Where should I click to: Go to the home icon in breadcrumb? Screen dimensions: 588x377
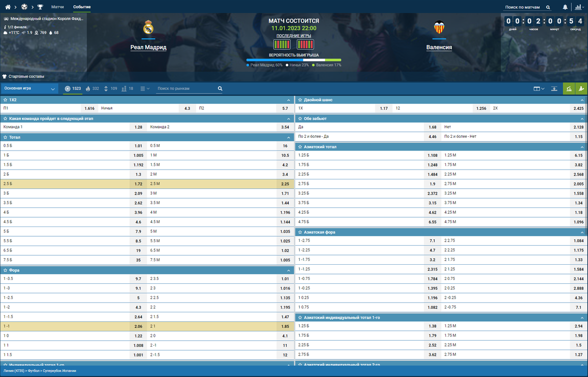(x=7, y=7)
